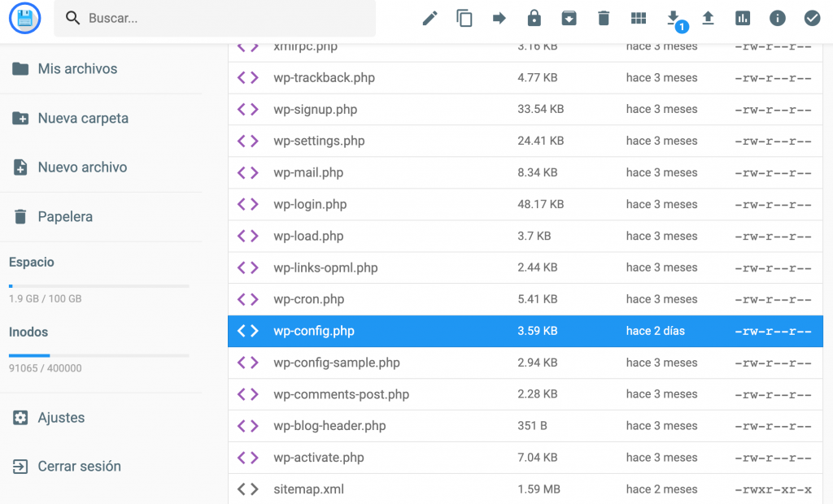The image size is (833, 504).
Task: Switch to grid view layout
Action: pos(638,17)
